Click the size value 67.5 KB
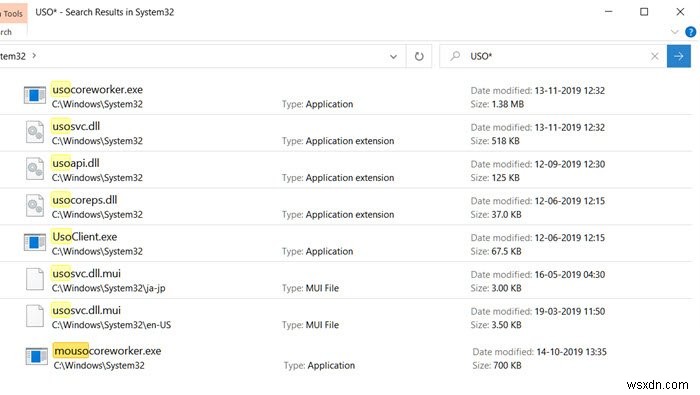The image size is (700, 395). pyautogui.click(x=506, y=251)
